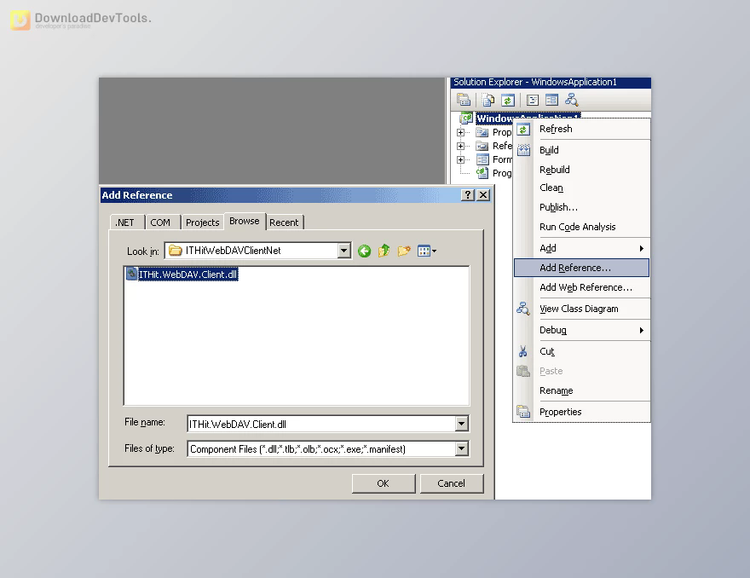The height and width of the screenshot is (578, 750).
Task: Click Show All Files icon in Solution Explorer
Action: (488, 100)
